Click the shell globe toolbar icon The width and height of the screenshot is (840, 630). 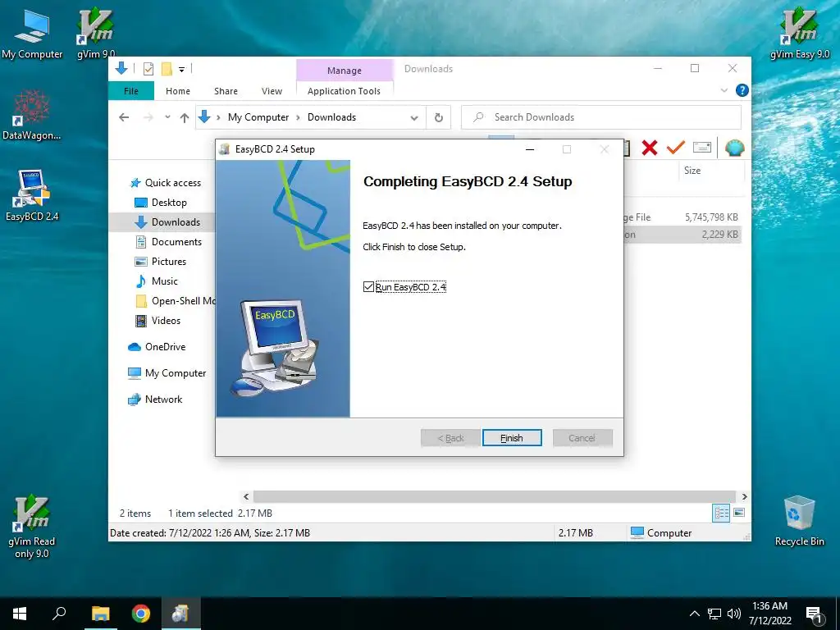point(734,148)
